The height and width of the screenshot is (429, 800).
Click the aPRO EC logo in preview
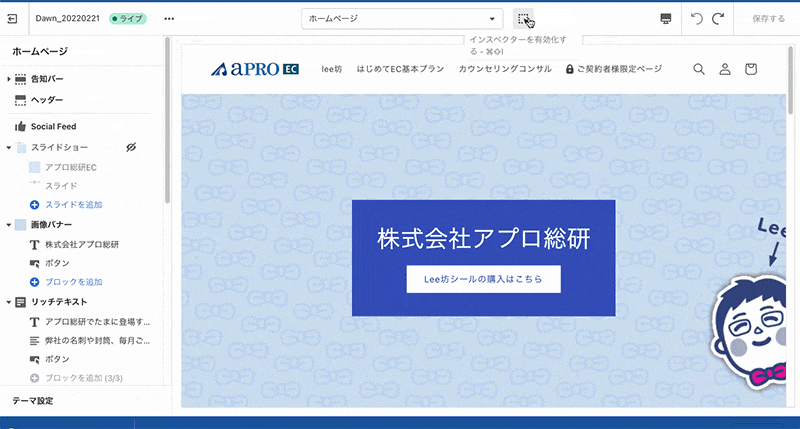click(x=255, y=69)
